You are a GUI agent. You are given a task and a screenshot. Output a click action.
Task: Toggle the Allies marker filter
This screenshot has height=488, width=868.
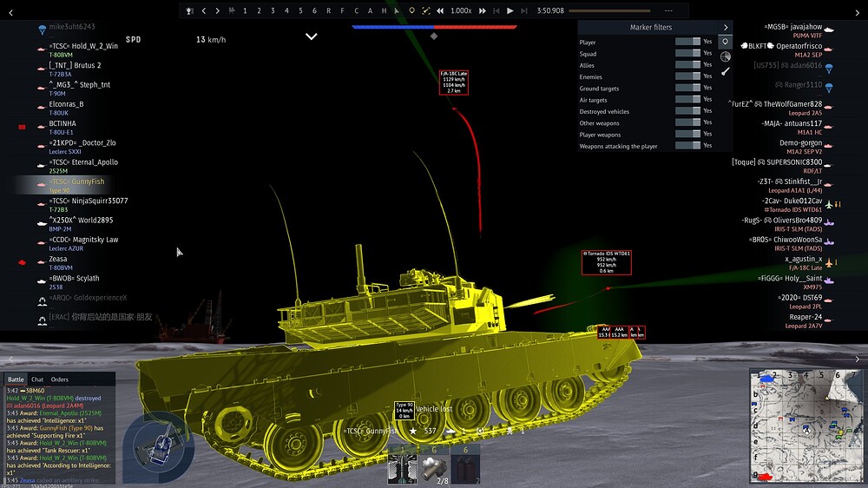pyautogui.click(x=687, y=65)
